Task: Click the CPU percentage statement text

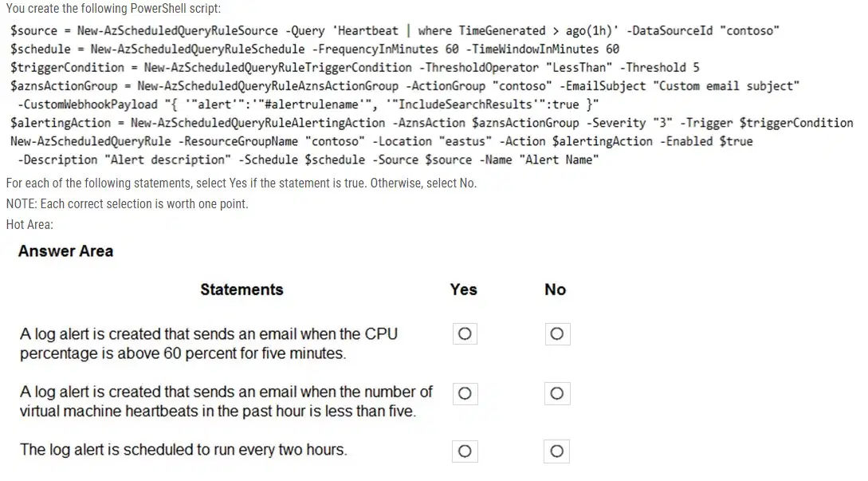Action: [209, 344]
